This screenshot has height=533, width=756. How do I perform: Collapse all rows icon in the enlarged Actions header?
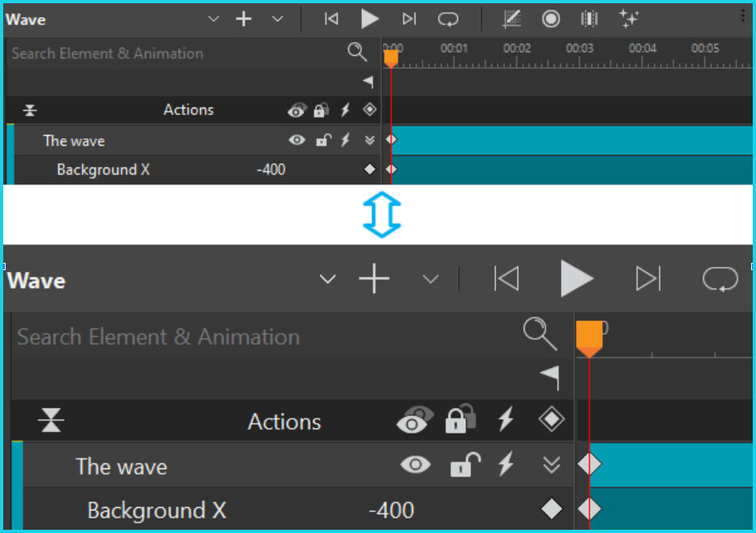(51, 420)
